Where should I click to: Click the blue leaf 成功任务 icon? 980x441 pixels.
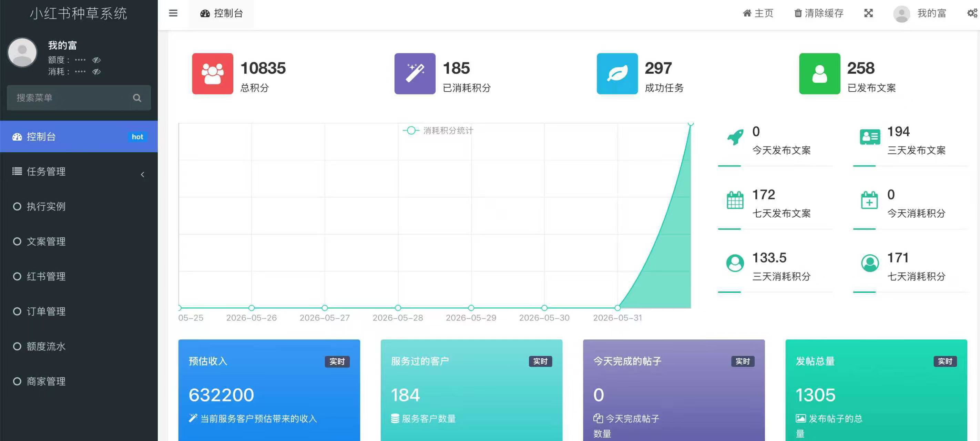[x=617, y=73]
